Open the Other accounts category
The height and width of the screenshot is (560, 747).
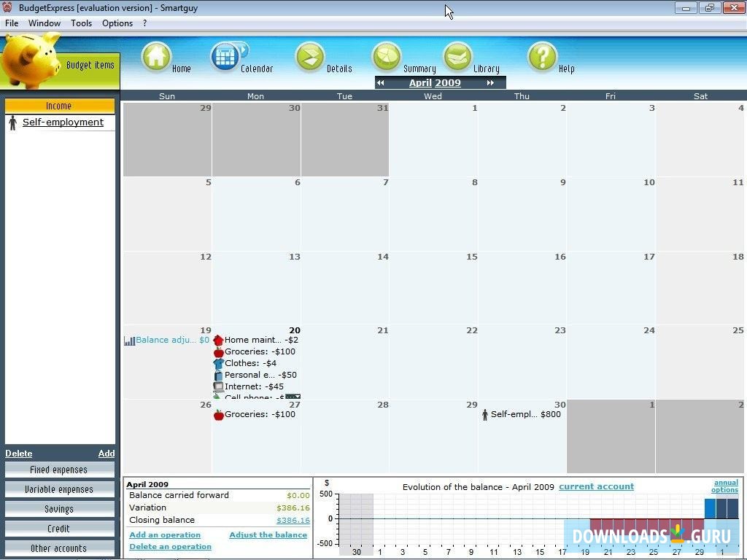pyautogui.click(x=60, y=548)
